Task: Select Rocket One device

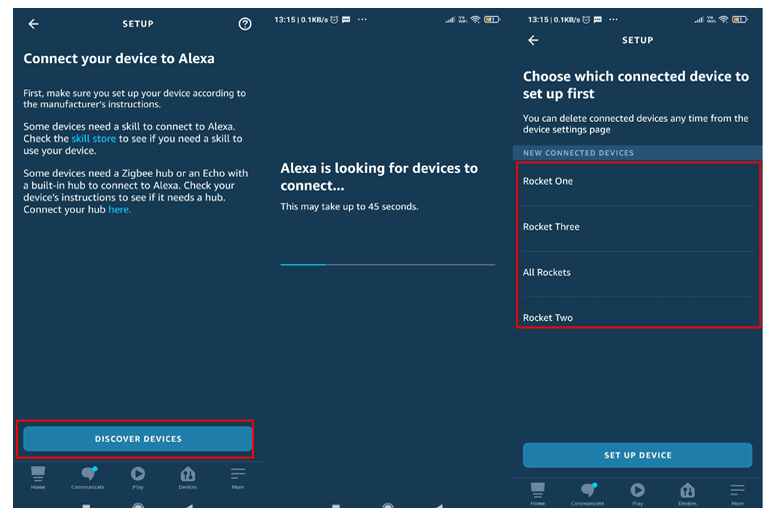Action: [x=638, y=182]
